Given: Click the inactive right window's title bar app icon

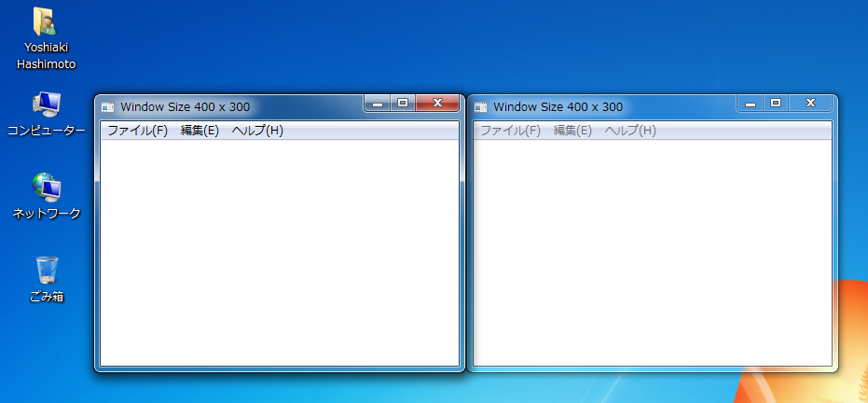Looking at the screenshot, I should (481, 107).
